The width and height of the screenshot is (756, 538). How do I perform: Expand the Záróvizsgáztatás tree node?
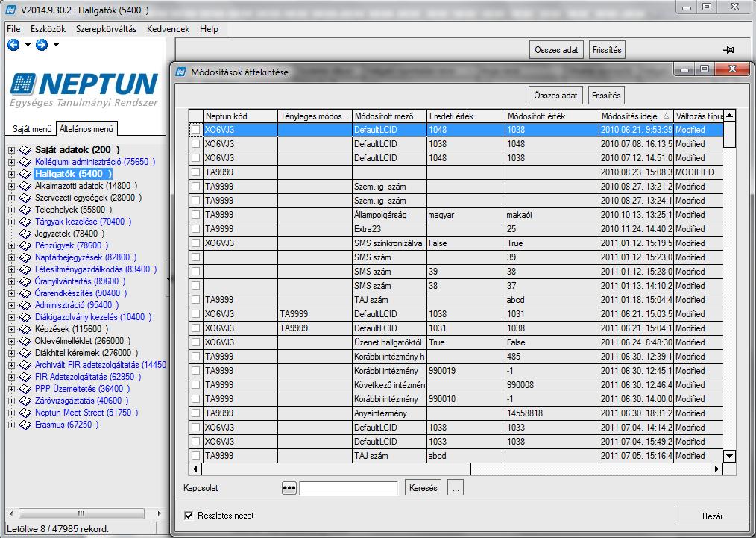point(12,401)
